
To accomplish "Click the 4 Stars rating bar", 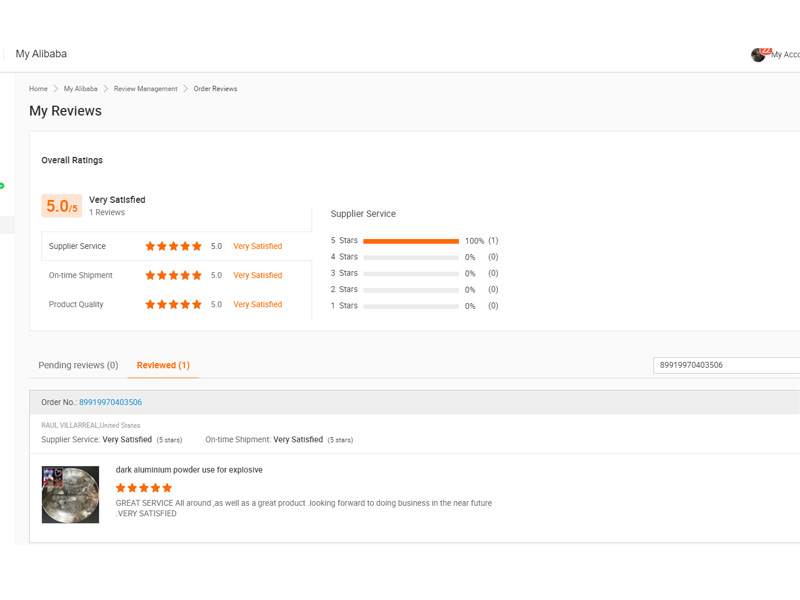I will pyautogui.click(x=411, y=257).
